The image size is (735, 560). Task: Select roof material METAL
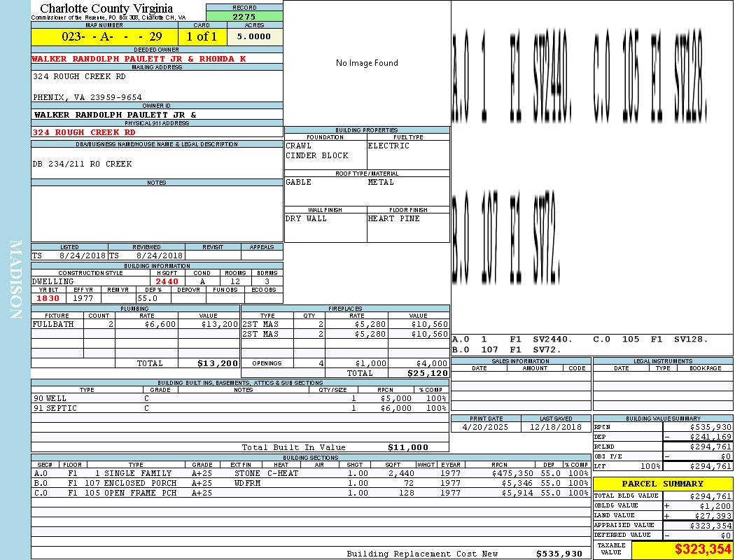point(381,182)
